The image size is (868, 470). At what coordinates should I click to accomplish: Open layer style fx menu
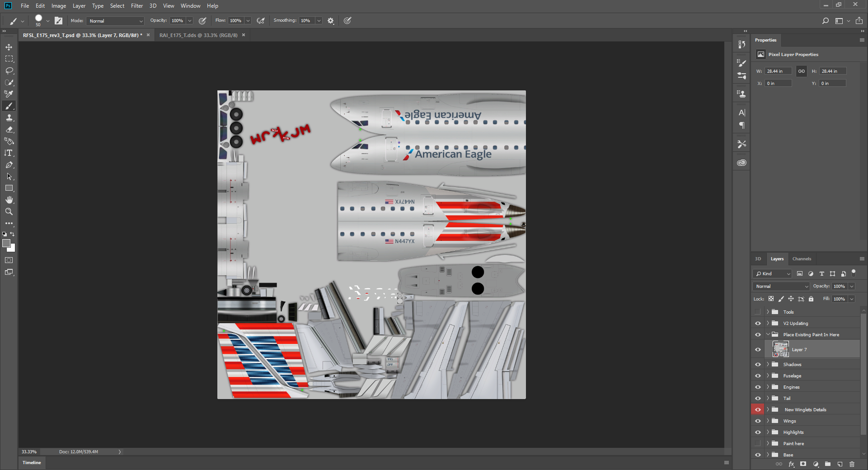pyautogui.click(x=791, y=464)
